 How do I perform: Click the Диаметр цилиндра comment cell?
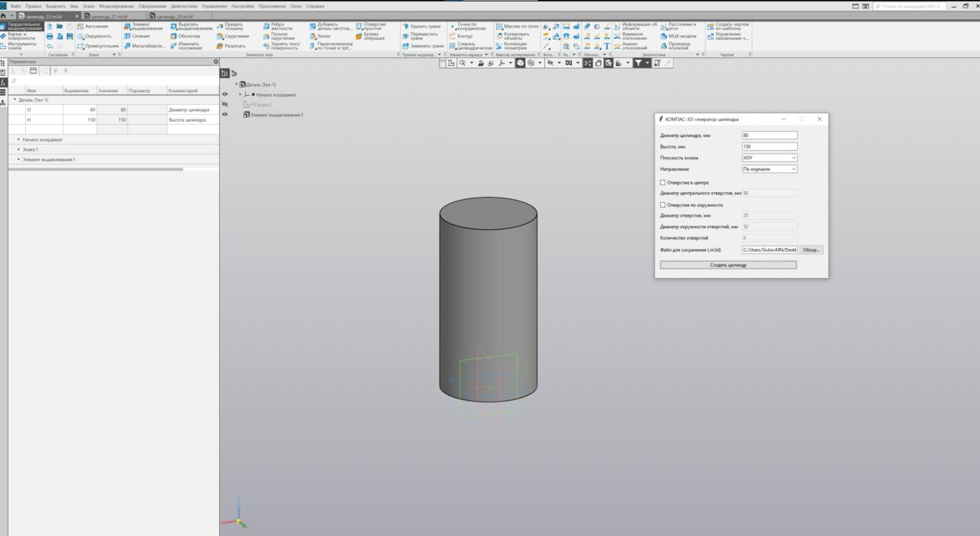193,109
